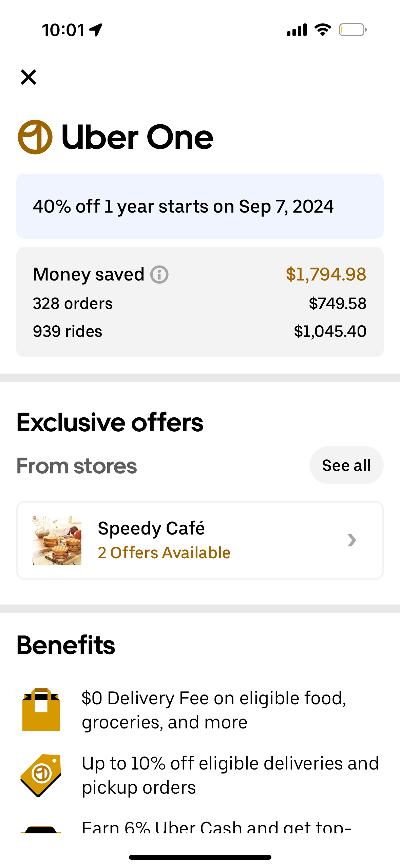Select the $0 Delivery Fee bag icon
400x868 pixels.
(41, 710)
